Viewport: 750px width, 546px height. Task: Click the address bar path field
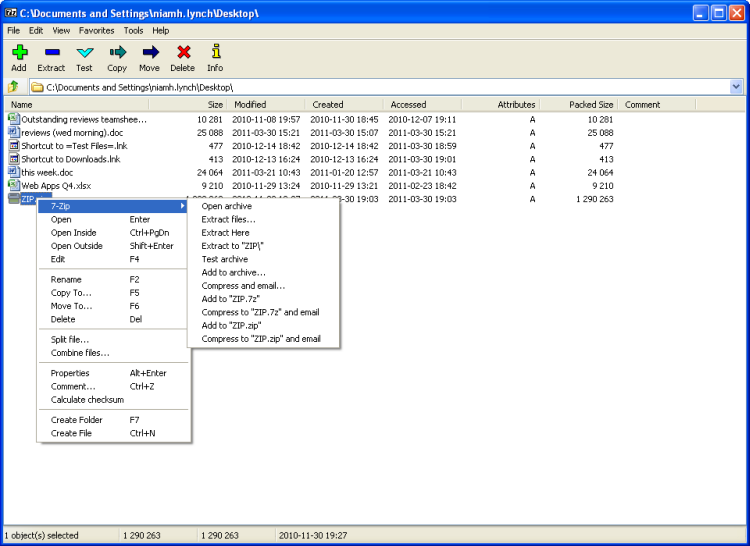tap(380, 87)
